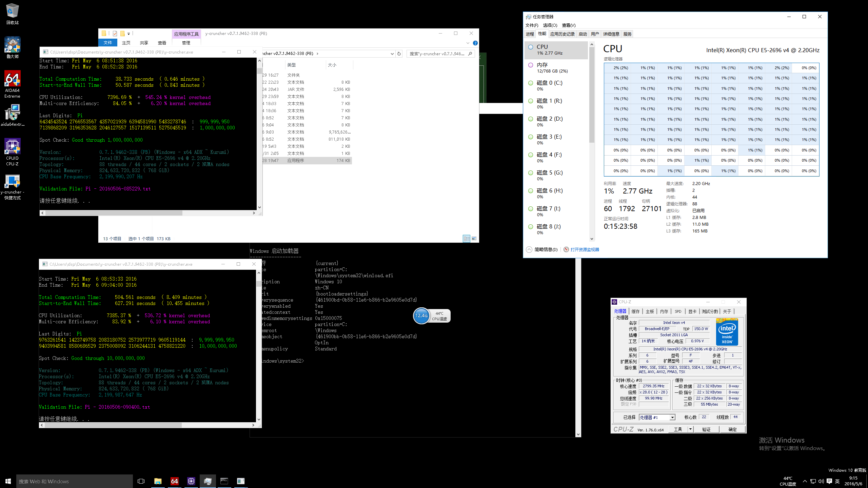868x488 pixels.
Task: Open the Recycle Bin desktop icon
Action: [x=13, y=14]
